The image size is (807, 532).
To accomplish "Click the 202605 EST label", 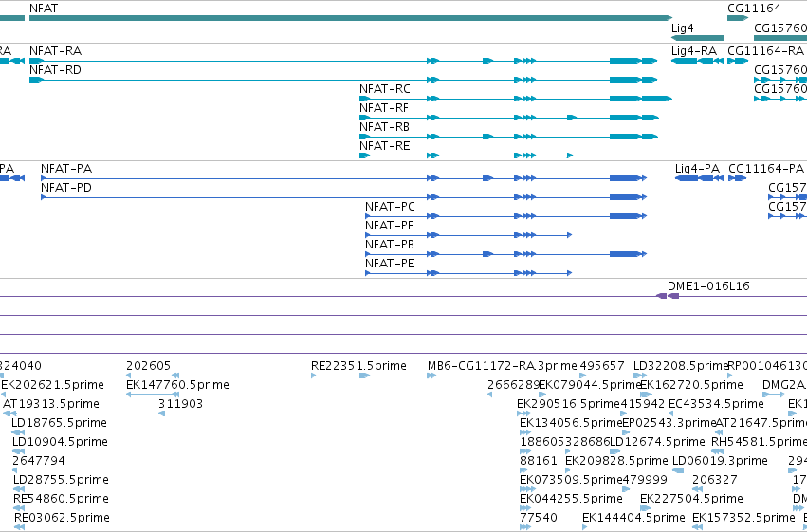I will 148,366.
